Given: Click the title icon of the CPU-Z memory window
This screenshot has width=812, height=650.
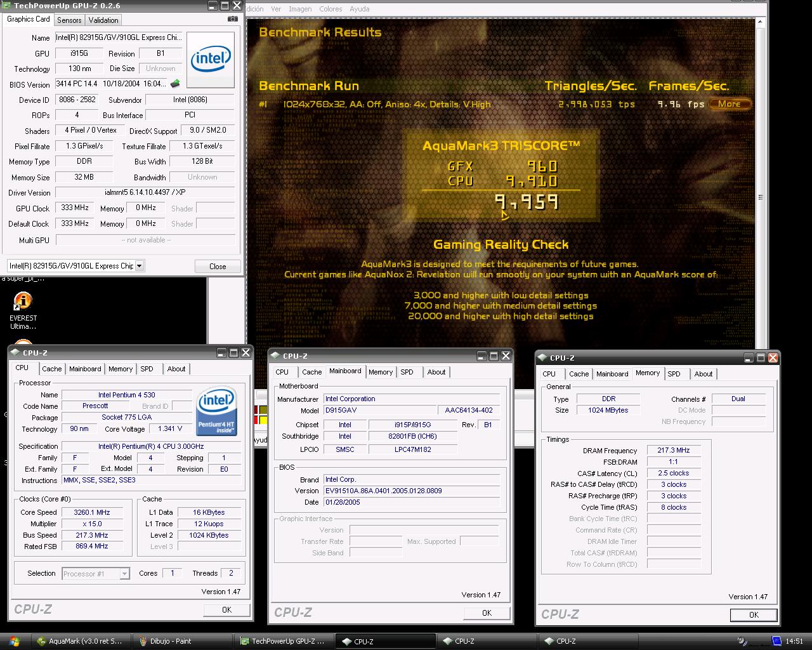Looking at the screenshot, I should click(x=543, y=357).
